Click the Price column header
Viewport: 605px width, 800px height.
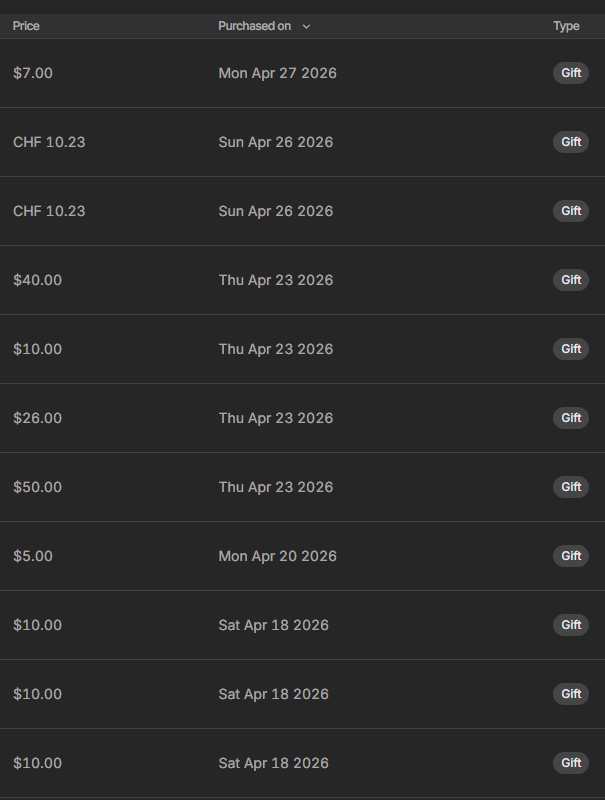coord(26,26)
